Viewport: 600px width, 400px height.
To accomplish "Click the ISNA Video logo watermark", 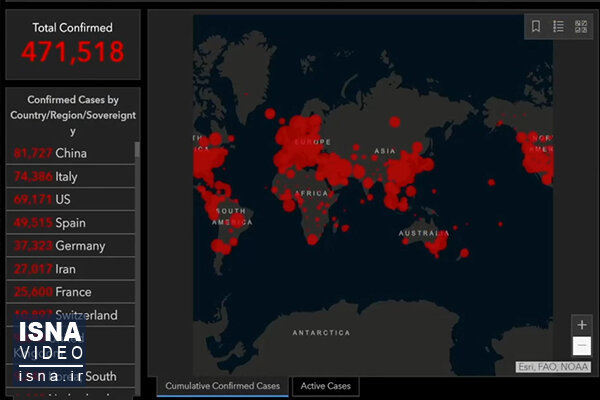I will [50, 351].
